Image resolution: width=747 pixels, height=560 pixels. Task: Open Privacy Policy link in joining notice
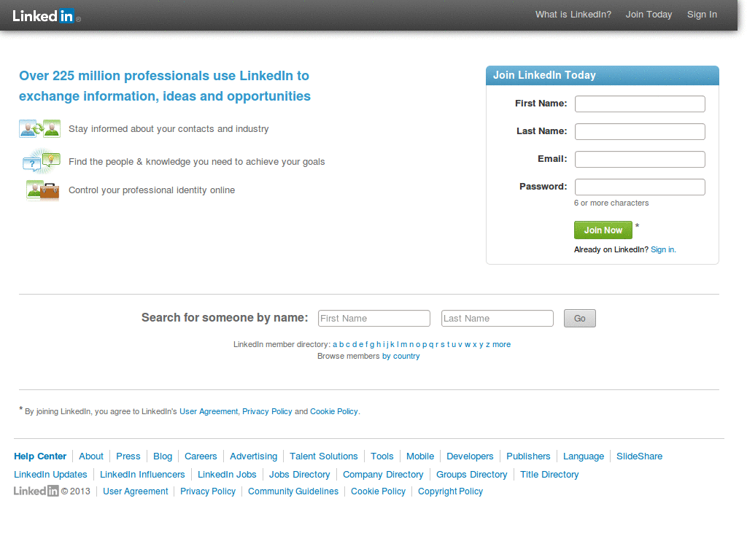point(267,411)
